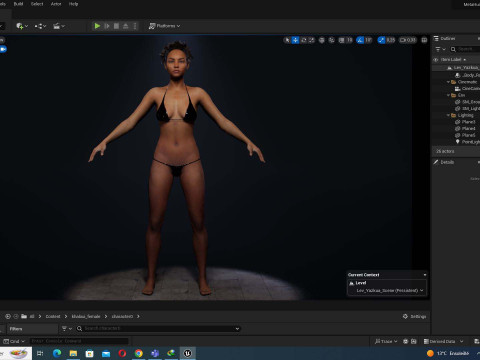Open the Actor menu
The height and width of the screenshot is (360, 480).
pyautogui.click(x=56, y=4)
